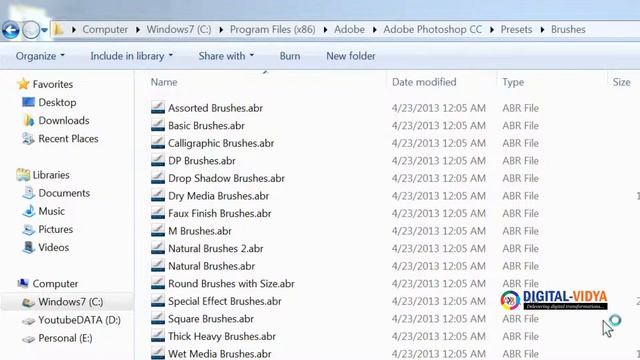
Task: Select Windows7 (C:) breadcrumb segment
Action: point(179,29)
